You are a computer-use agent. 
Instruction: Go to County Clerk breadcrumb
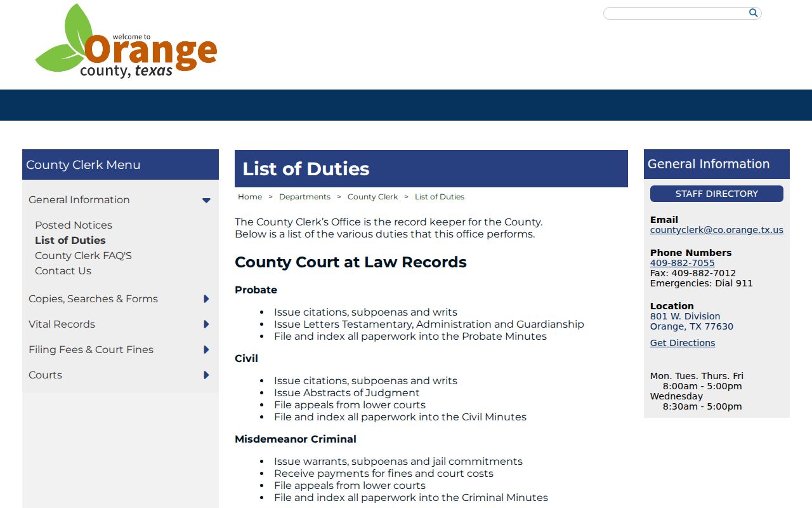pyautogui.click(x=372, y=197)
